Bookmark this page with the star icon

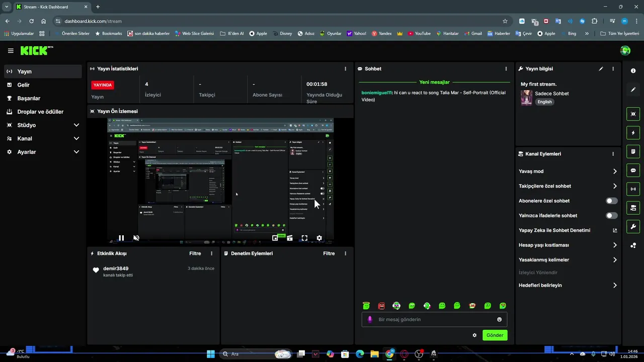[505, 21]
